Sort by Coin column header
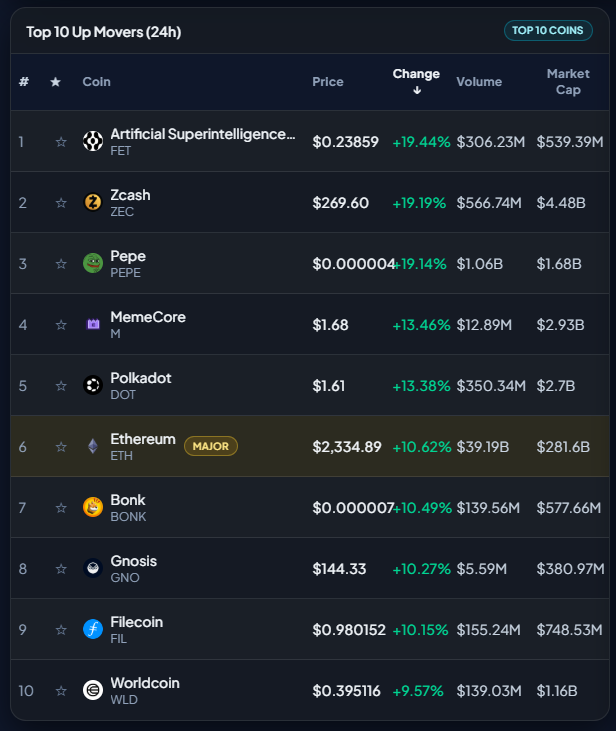The image size is (616, 731). pyautogui.click(x=97, y=82)
